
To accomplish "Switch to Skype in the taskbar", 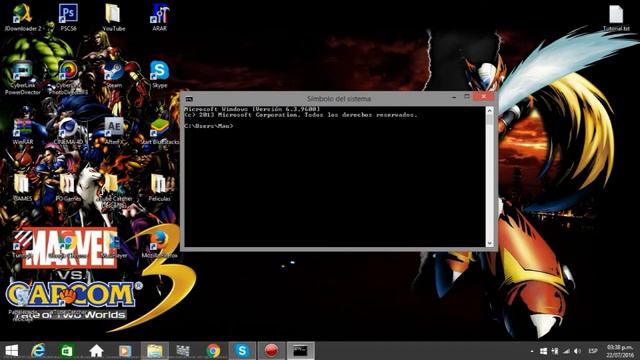I will [x=242, y=351].
